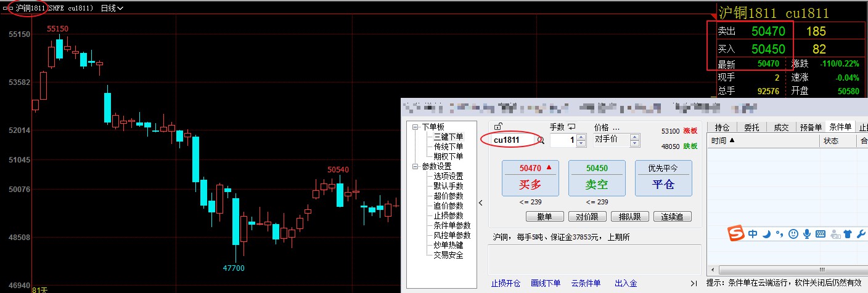The height and width of the screenshot is (293, 868).
Task: Click the Sogou account login icon
Action: 836,234
